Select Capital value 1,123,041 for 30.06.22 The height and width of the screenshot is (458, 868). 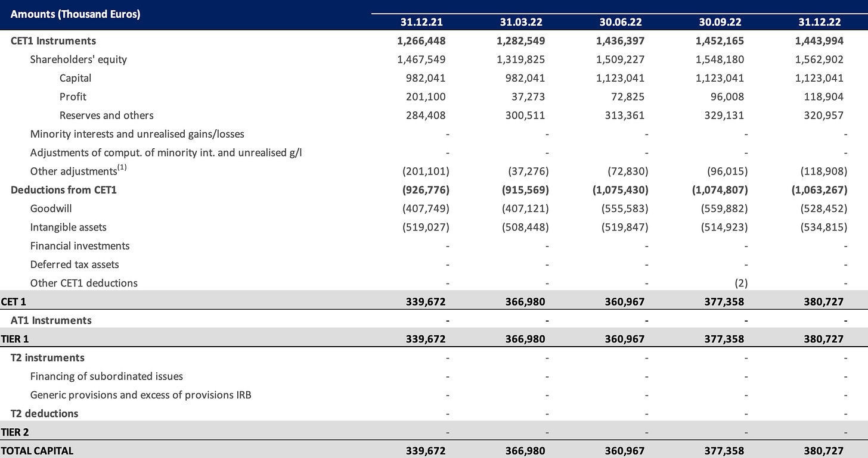pyautogui.click(x=621, y=78)
